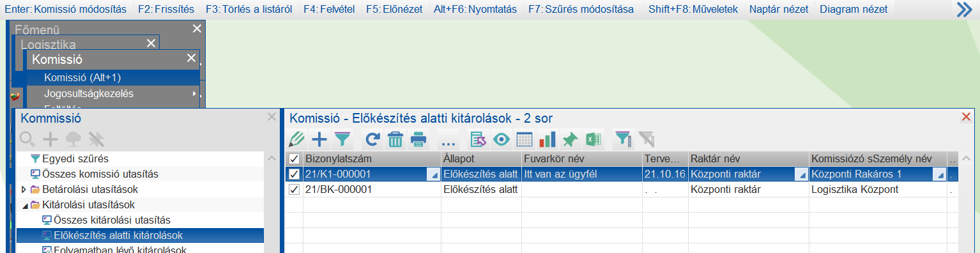
Task: Select the Egyedi szűrés tree item
Action: (x=75, y=158)
